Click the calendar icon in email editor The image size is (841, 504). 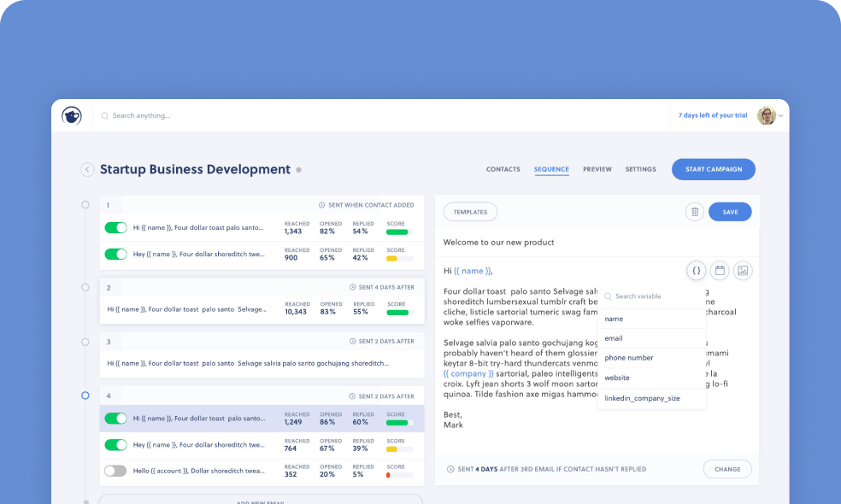[x=720, y=271]
